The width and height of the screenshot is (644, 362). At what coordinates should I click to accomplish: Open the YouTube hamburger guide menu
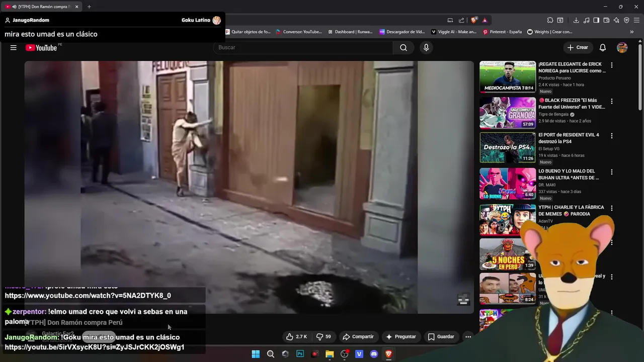14,48
